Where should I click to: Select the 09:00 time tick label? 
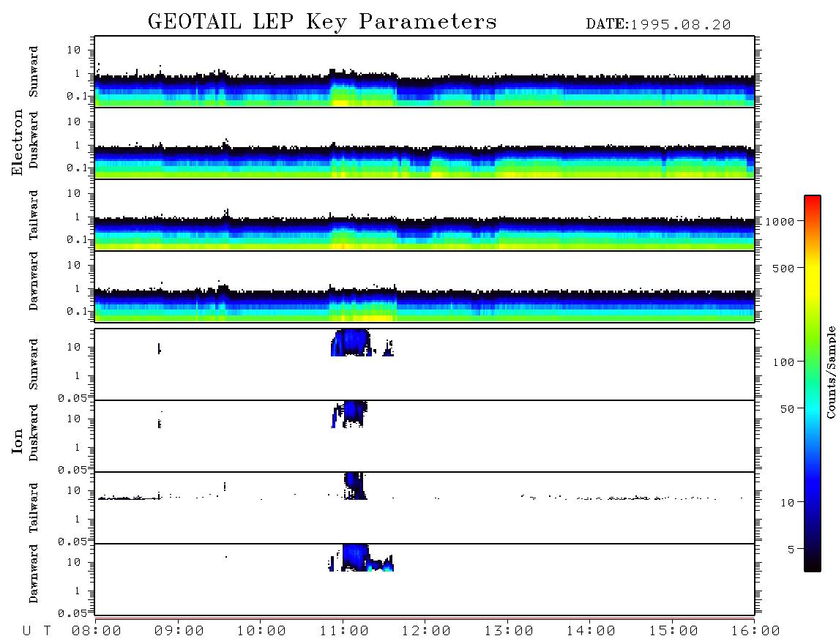point(179,632)
